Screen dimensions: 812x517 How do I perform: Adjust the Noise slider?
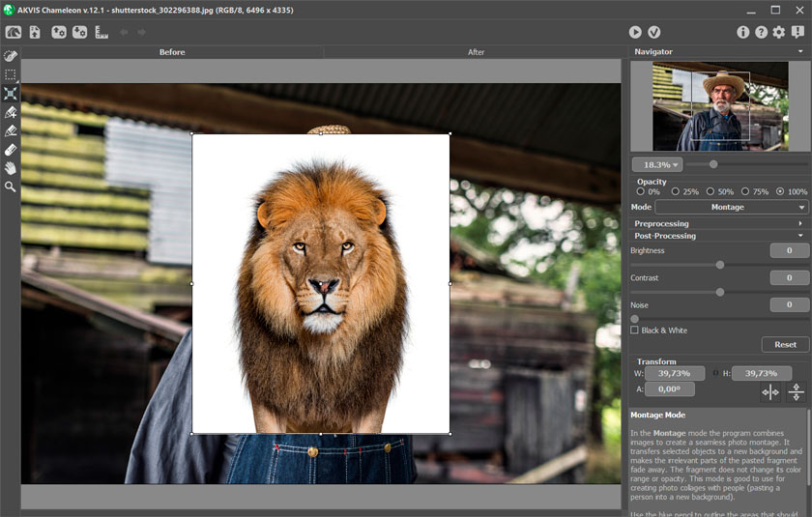pyautogui.click(x=635, y=319)
